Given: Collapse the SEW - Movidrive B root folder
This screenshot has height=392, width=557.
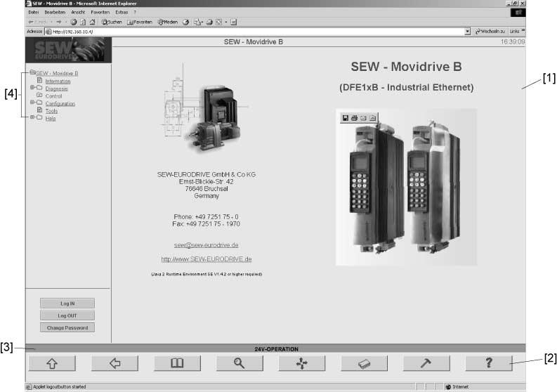Looking at the screenshot, I should pos(32,72).
